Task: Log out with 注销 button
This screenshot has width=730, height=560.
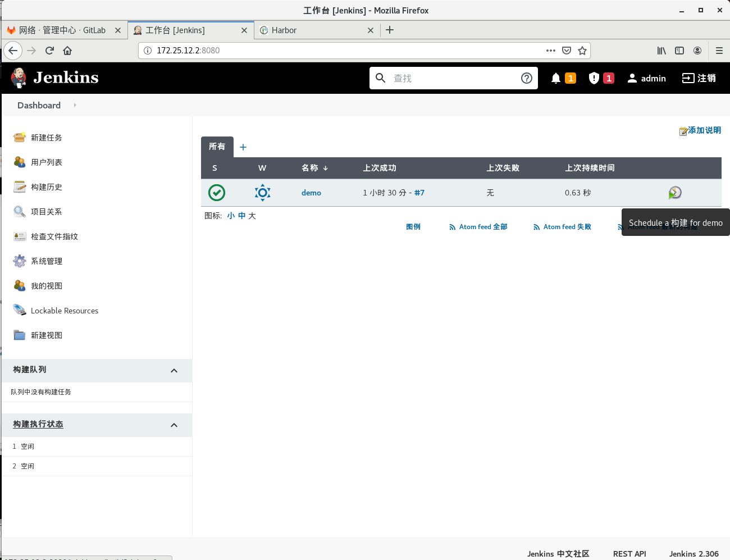Action: [x=699, y=78]
